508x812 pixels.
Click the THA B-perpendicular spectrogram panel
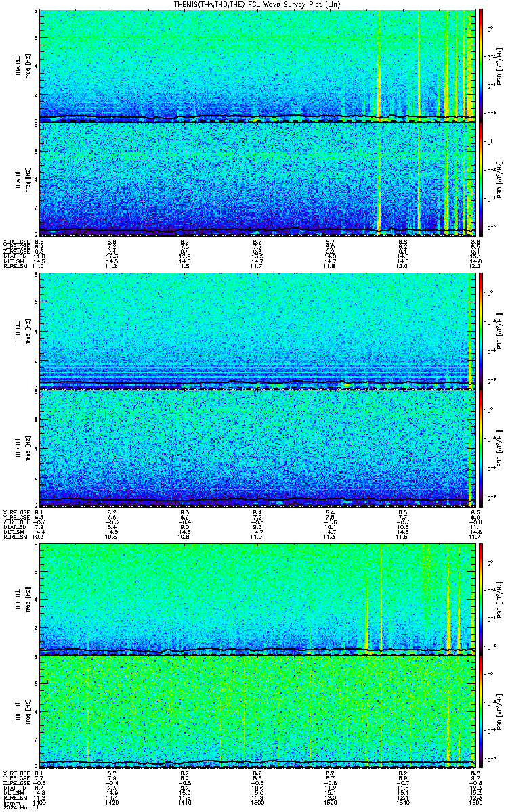257,66
